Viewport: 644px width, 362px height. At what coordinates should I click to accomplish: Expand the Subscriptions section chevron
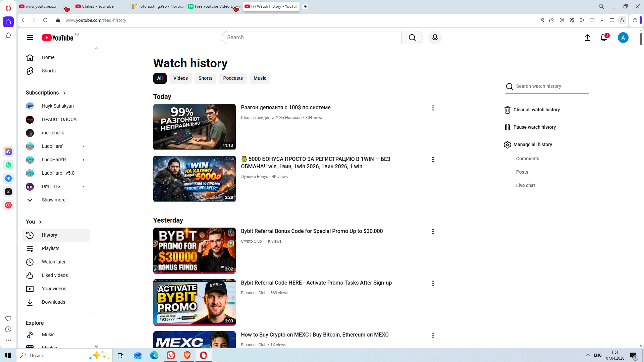pyautogui.click(x=64, y=93)
